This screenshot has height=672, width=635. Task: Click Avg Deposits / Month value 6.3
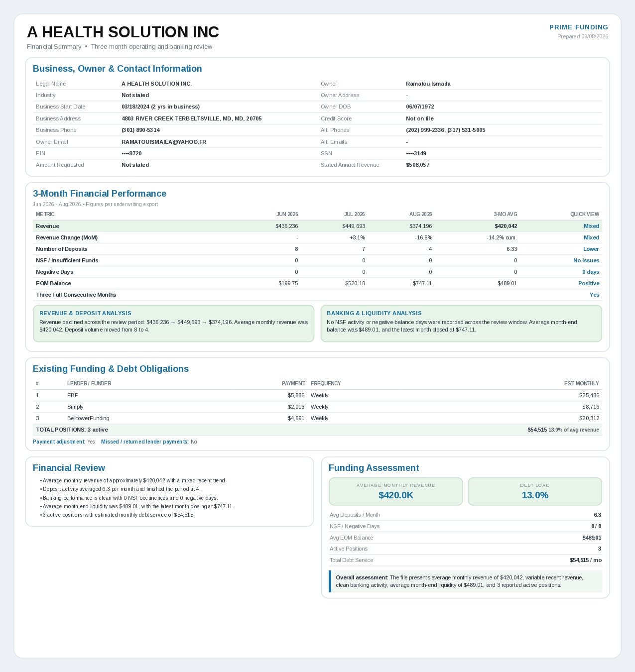pos(597,515)
